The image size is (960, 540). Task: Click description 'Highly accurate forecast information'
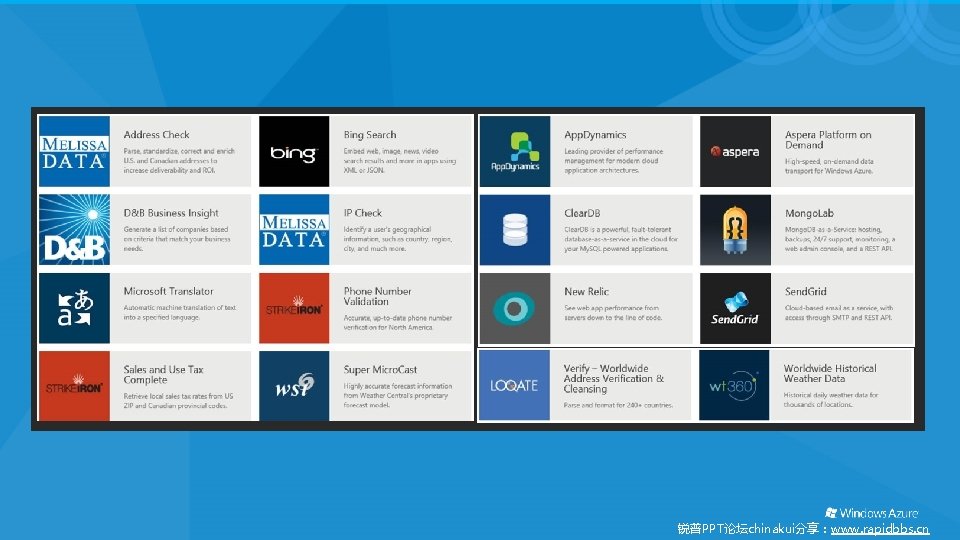[x=397, y=396]
